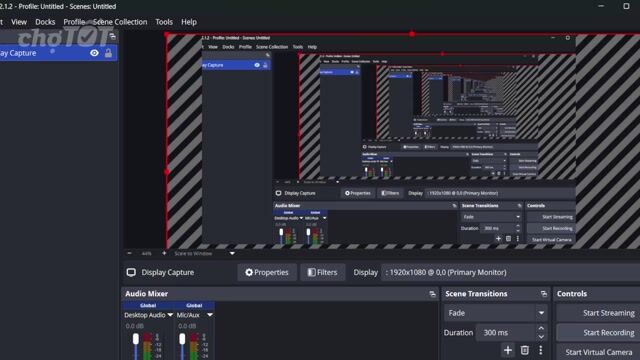This screenshot has width=640, height=360.
Task: Open the Fade transition dropdown
Action: (496, 313)
